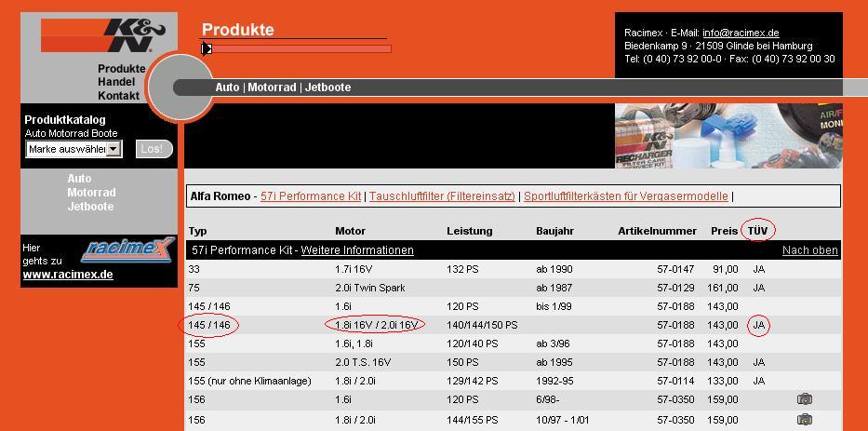Click the racimex logo in the sidebar

click(x=127, y=249)
